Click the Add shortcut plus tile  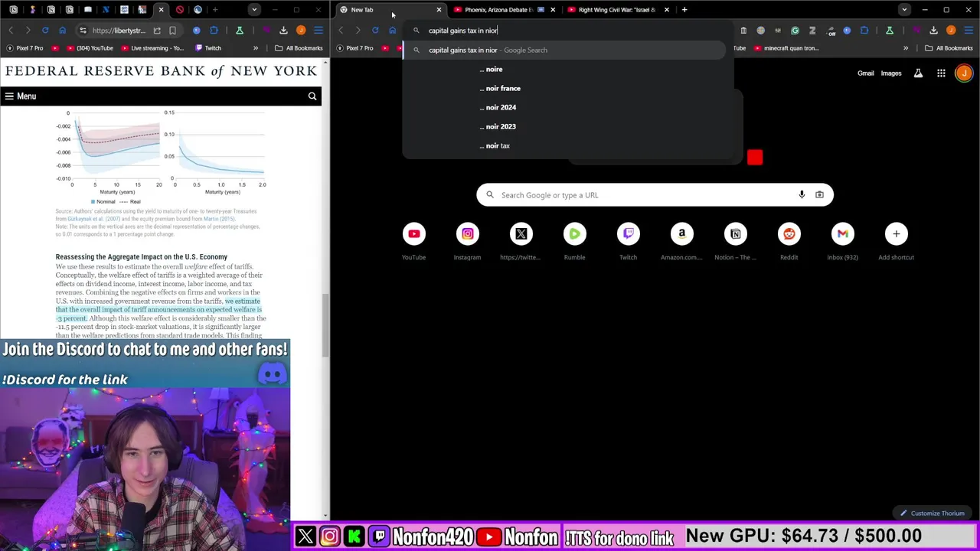[896, 240]
